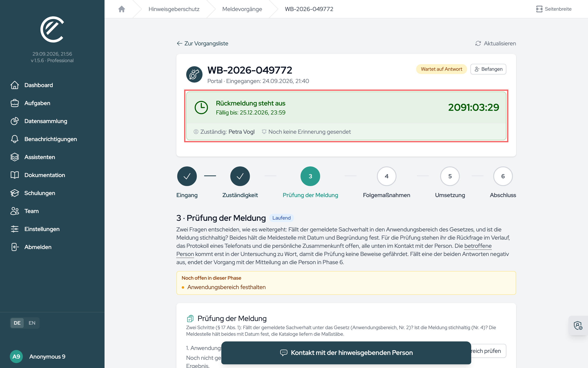Switch language to DE
The height and width of the screenshot is (368, 588).
point(17,323)
